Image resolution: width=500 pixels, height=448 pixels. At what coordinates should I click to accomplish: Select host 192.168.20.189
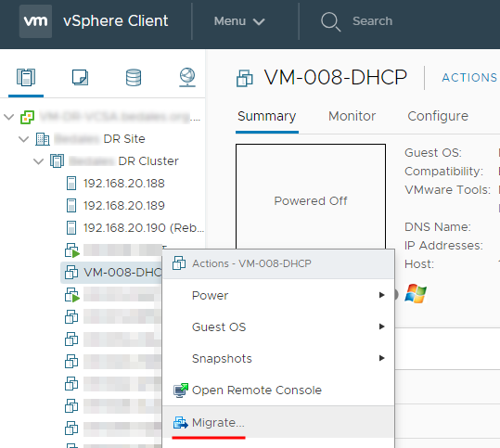123,206
